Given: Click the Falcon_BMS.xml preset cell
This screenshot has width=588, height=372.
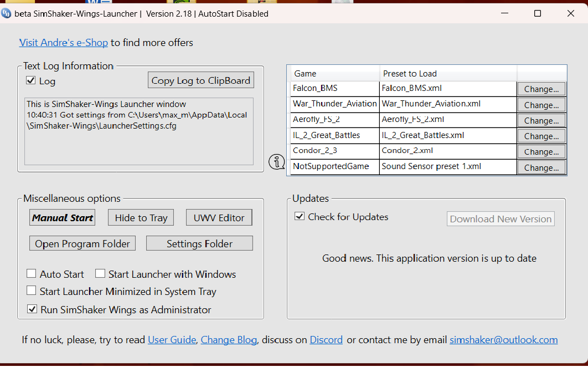Looking at the screenshot, I should 448,89.
